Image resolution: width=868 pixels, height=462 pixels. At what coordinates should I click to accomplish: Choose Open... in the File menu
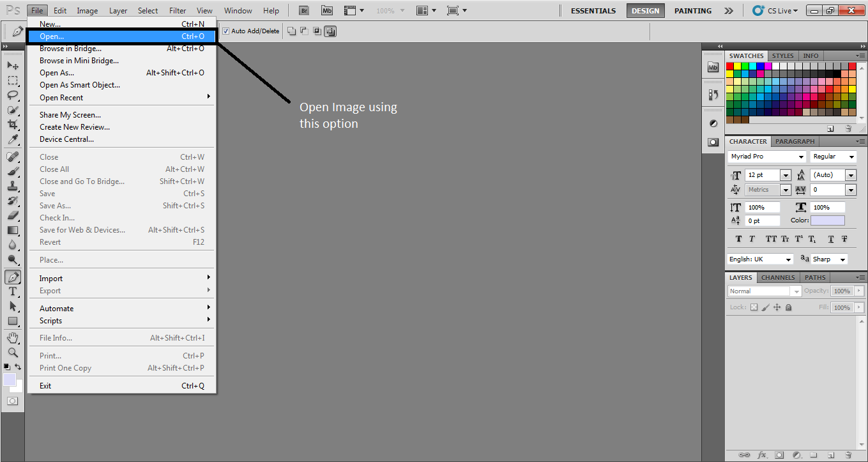tap(123, 36)
